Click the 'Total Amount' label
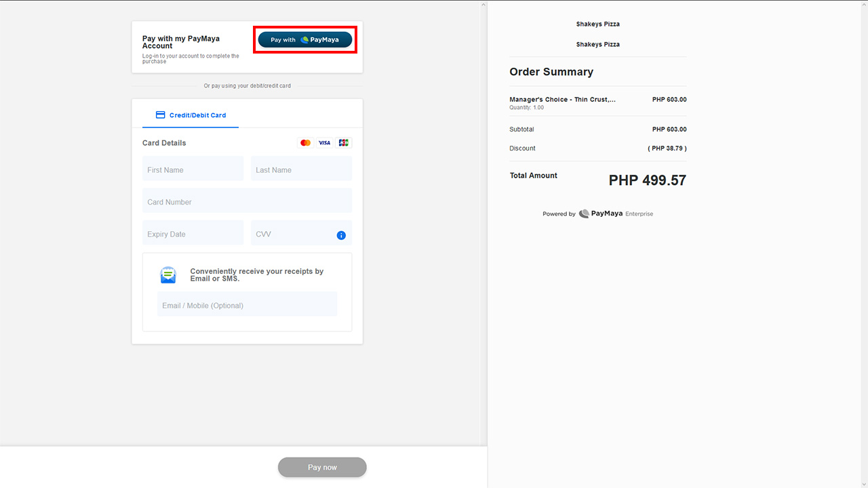Viewport: 868px width, 488px height. (x=533, y=176)
